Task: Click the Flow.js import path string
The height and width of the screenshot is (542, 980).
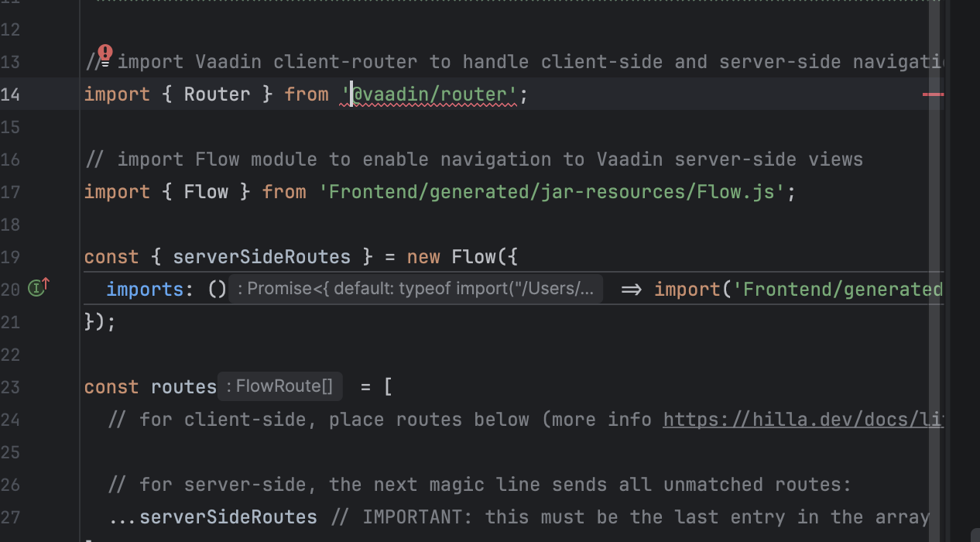Action: (x=552, y=192)
